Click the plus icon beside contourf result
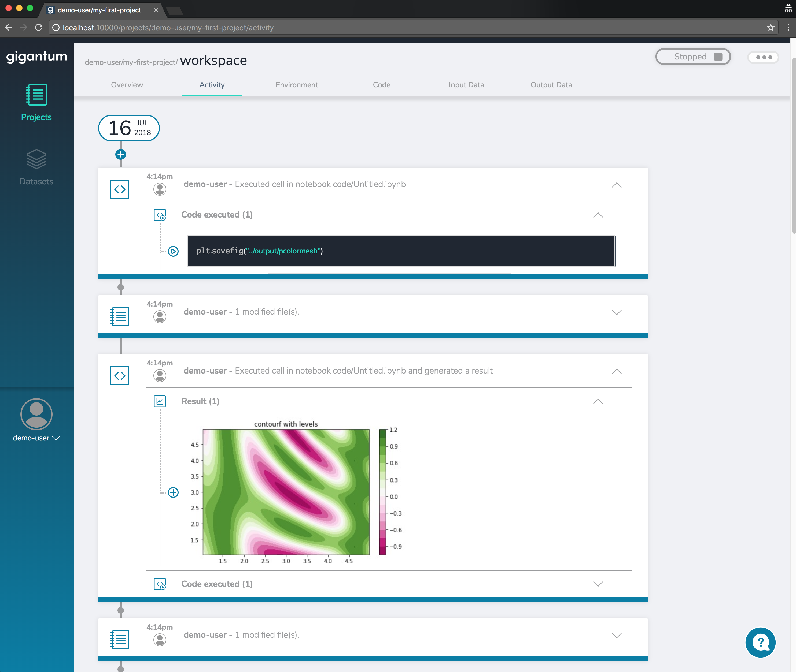Image resolution: width=796 pixels, height=672 pixels. (x=173, y=492)
